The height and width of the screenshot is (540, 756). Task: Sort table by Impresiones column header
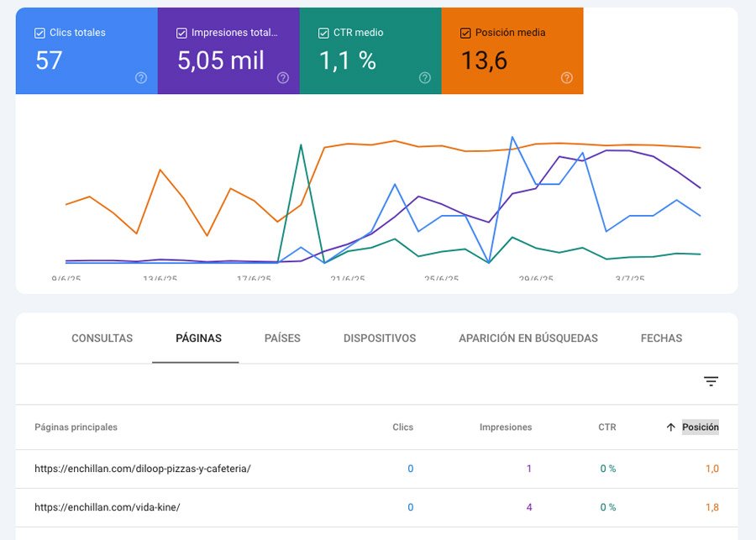505,427
